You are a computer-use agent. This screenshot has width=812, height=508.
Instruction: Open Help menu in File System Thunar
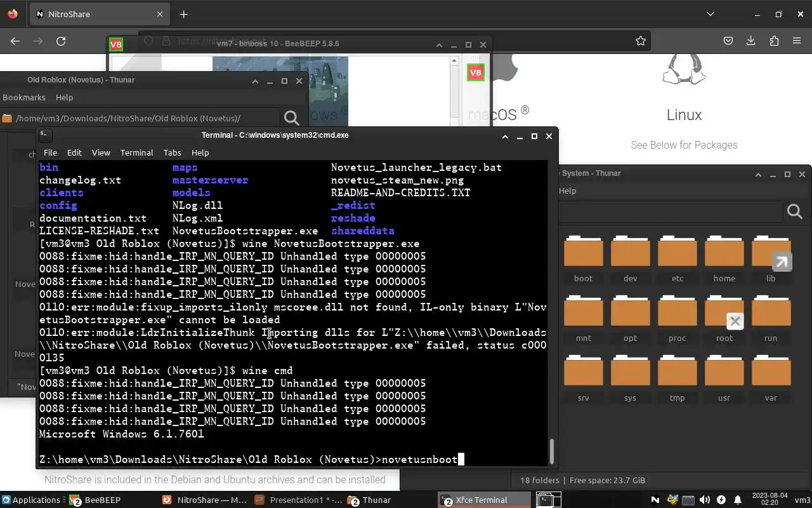(567, 190)
